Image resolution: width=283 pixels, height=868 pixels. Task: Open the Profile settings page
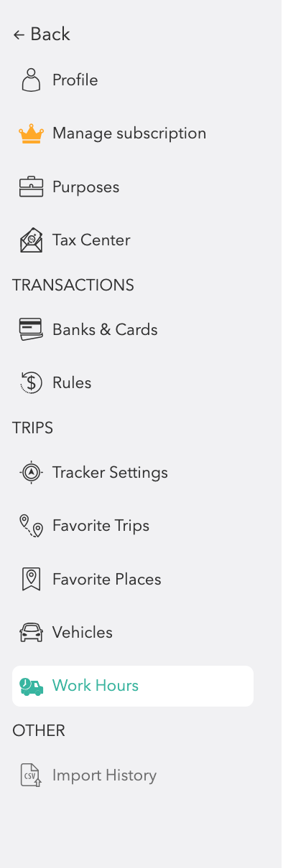coord(75,80)
